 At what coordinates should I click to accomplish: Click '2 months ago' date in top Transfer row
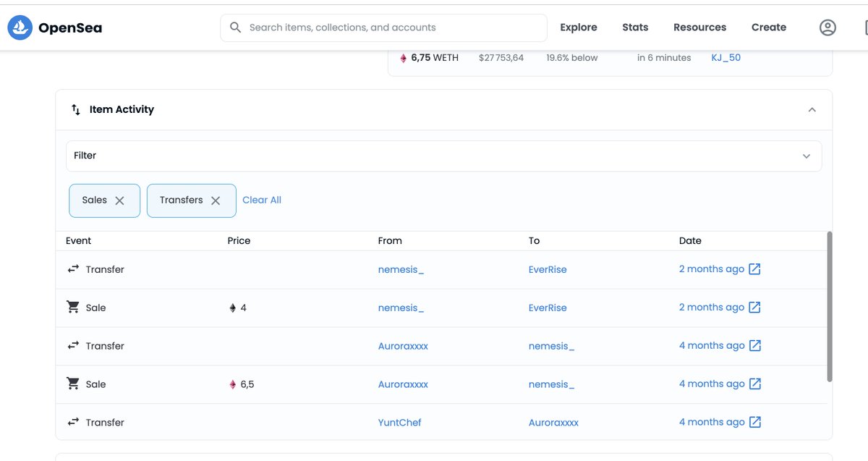tap(712, 269)
